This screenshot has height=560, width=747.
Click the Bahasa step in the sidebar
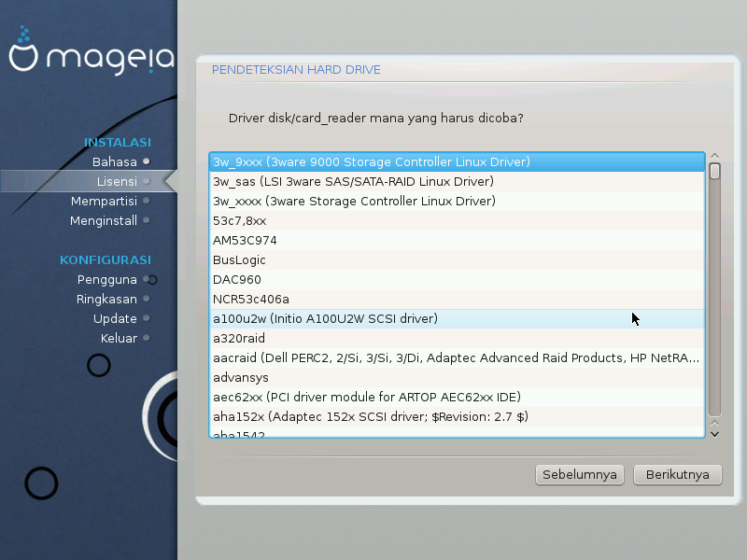coord(115,161)
